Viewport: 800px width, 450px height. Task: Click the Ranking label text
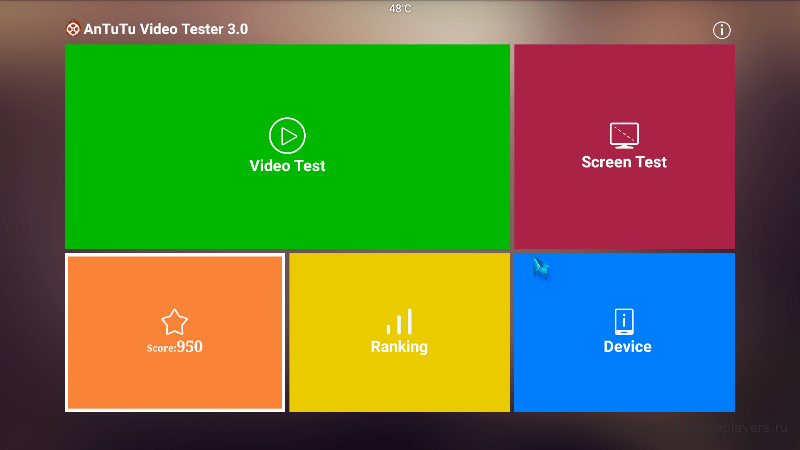pyautogui.click(x=399, y=347)
